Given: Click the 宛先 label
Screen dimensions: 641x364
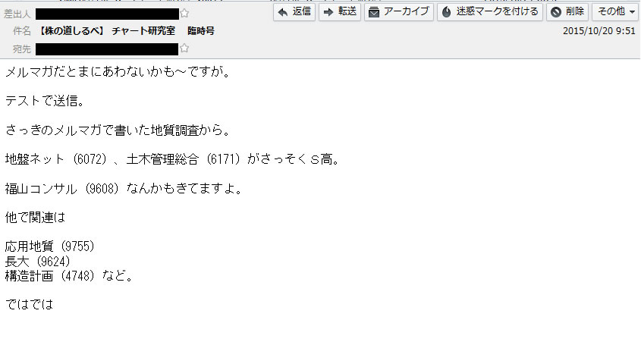Looking at the screenshot, I should click(22, 49).
